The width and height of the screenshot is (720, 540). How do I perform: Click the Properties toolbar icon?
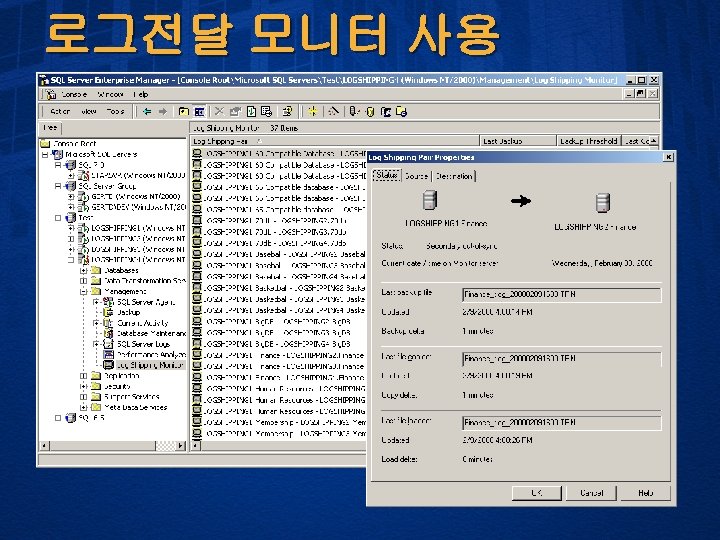tap(236, 111)
